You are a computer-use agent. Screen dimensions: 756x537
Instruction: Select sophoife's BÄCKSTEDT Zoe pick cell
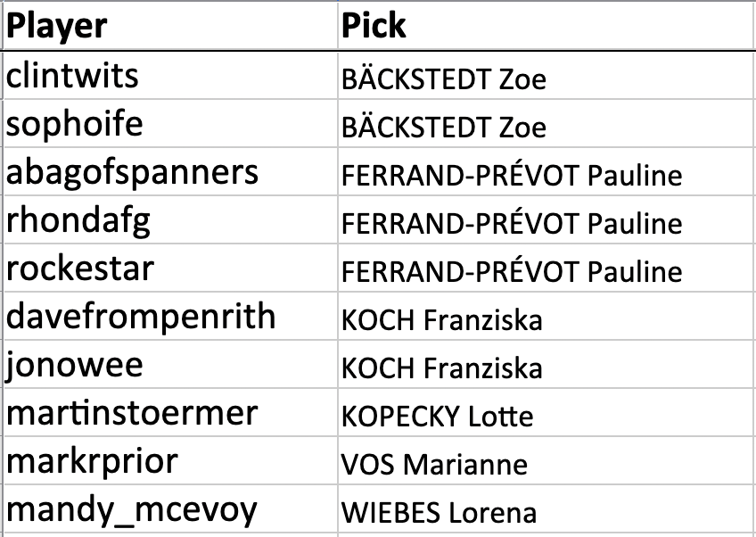pyautogui.click(x=546, y=127)
